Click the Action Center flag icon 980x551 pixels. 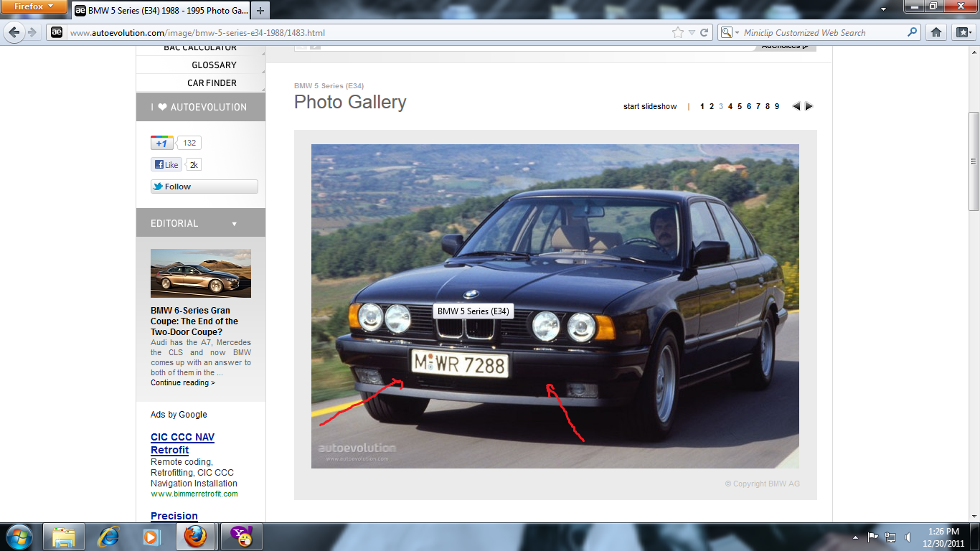tap(873, 537)
